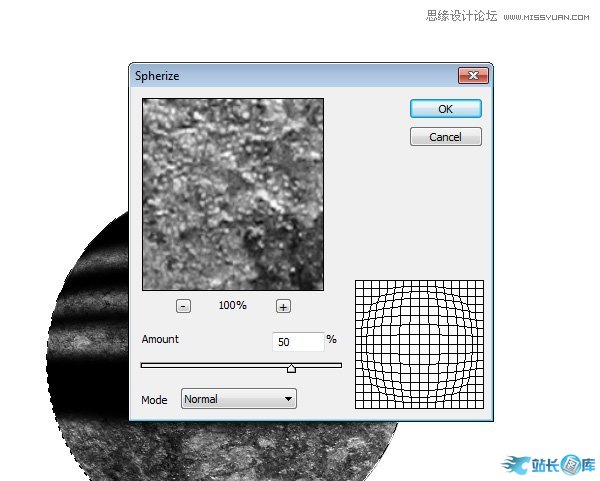Cancel the Spherize filter
600x481 pixels.
[446, 137]
